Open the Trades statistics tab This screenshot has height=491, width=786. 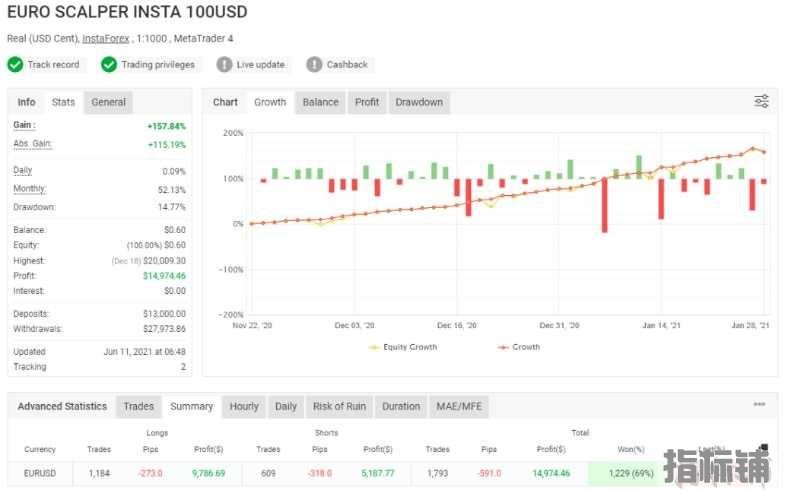tap(139, 406)
